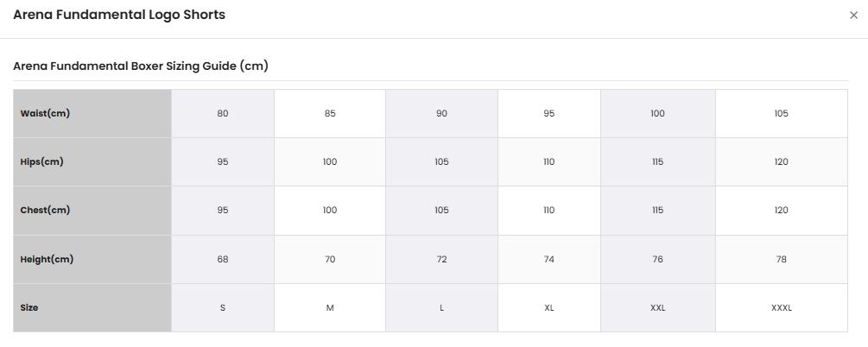The image size is (868, 347).
Task: Click the waist value 105 cell
Action: 782,113
